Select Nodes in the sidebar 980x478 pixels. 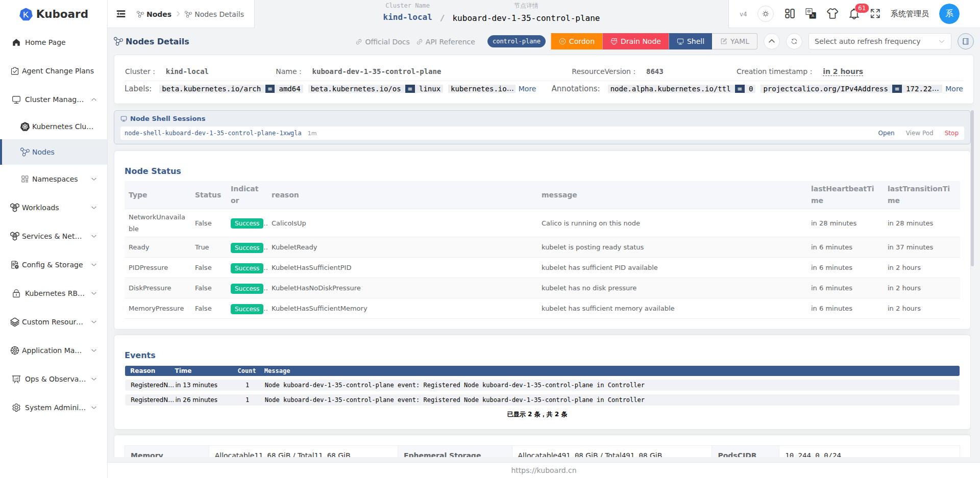pyautogui.click(x=54, y=152)
